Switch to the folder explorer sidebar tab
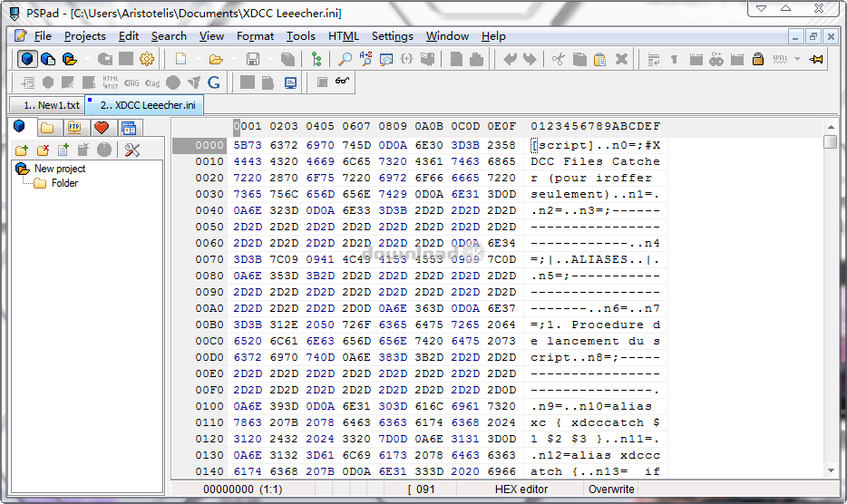The height and width of the screenshot is (504, 847). [47, 128]
